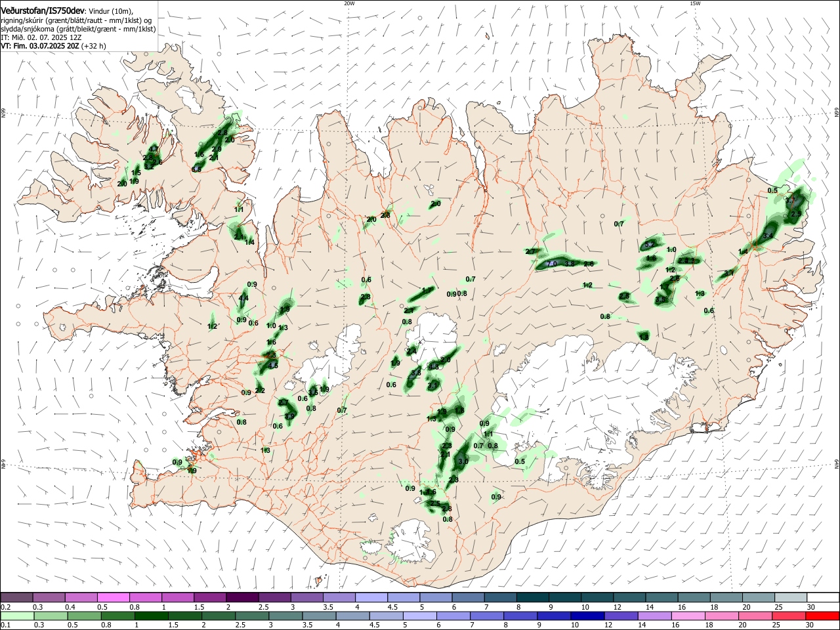Click the 5.2 precipitation value in the east
Screen dimensions: 840x630
[x=650, y=244]
